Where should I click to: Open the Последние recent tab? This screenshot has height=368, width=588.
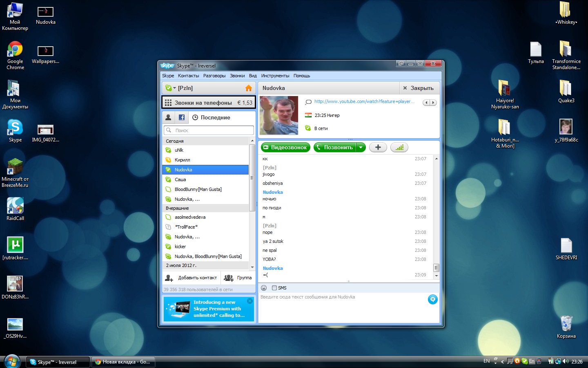(211, 117)
